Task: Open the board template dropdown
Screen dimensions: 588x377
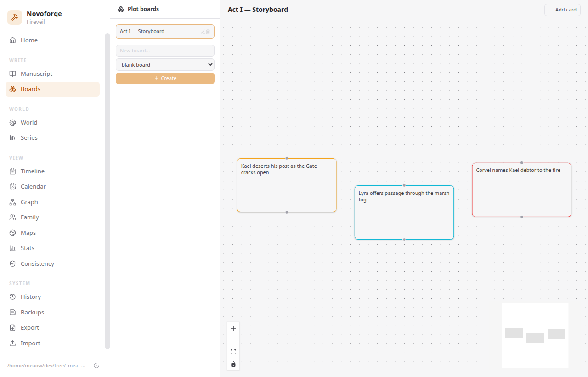Action: [165, 65]
